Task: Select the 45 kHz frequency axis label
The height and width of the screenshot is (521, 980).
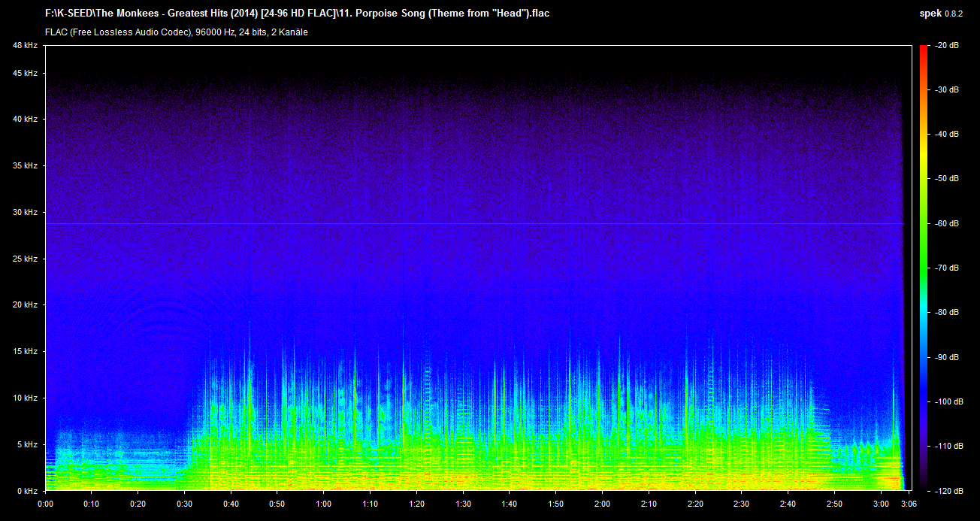Action: (25, 74)
